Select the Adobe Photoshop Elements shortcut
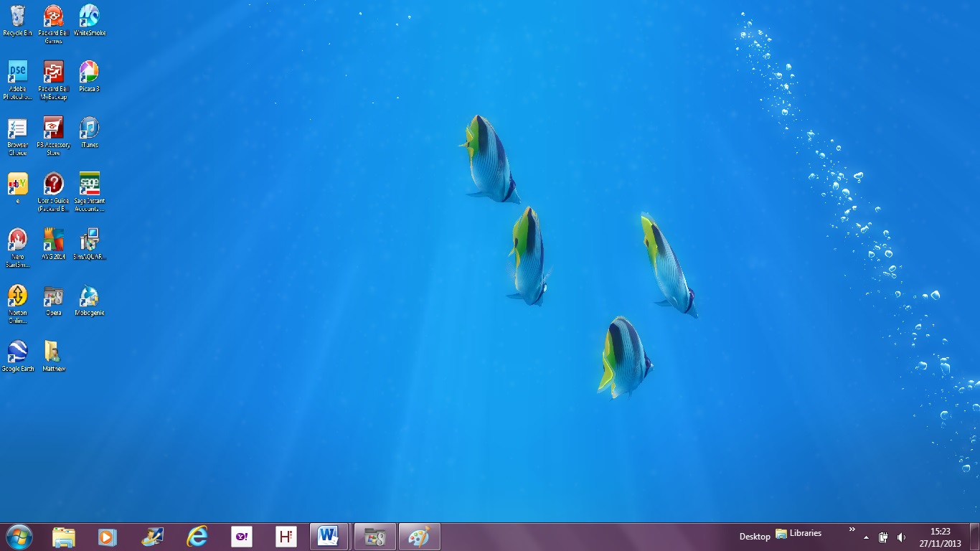980x551 pixels. pyautogui.click(x=17, y=73)
